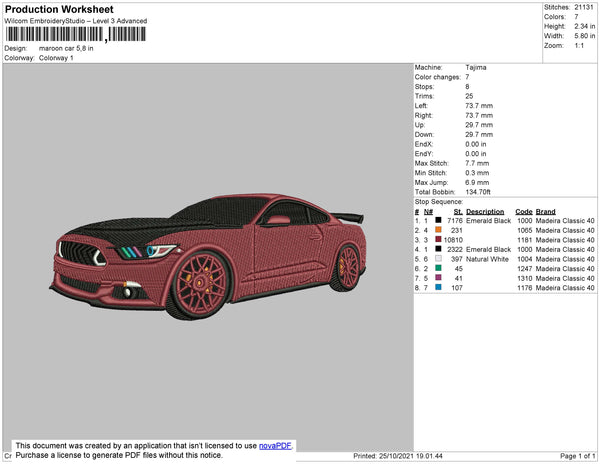Click the 'Production Worksheet' title
Screen dimensions: 600x464
coord(59,9)
